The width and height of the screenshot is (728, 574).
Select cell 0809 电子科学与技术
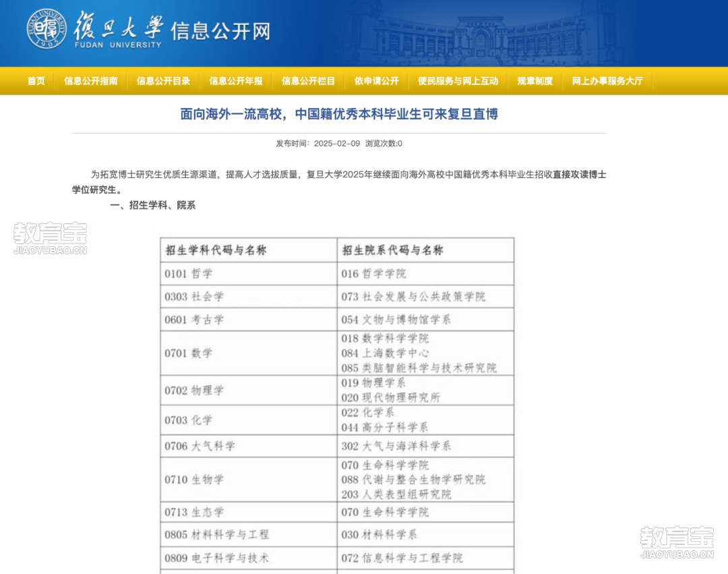pos(248,558)
